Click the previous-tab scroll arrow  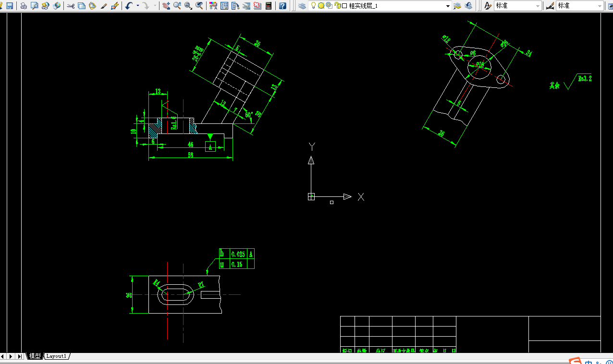click(x=3, y=356)
